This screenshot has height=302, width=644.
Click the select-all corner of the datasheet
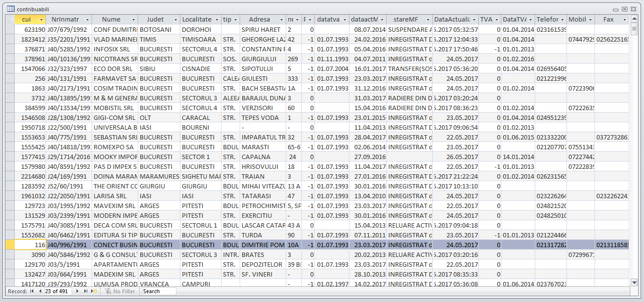(x=10, y=20)
